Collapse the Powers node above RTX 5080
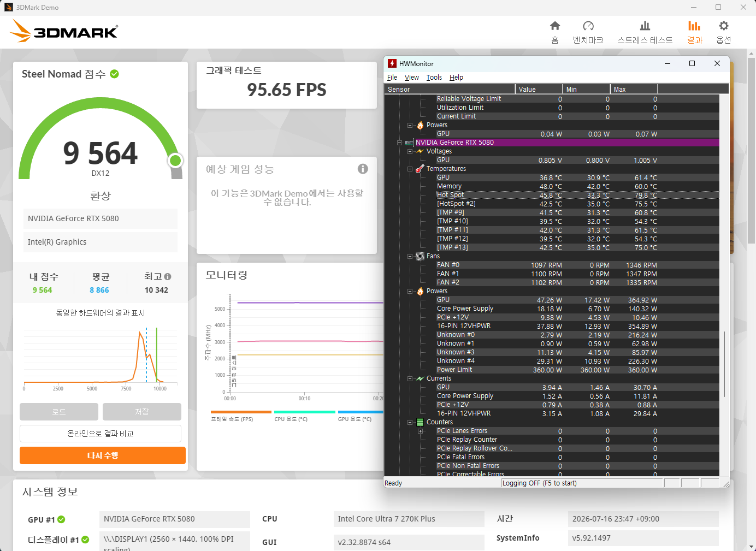 click(x=410, y=125)
